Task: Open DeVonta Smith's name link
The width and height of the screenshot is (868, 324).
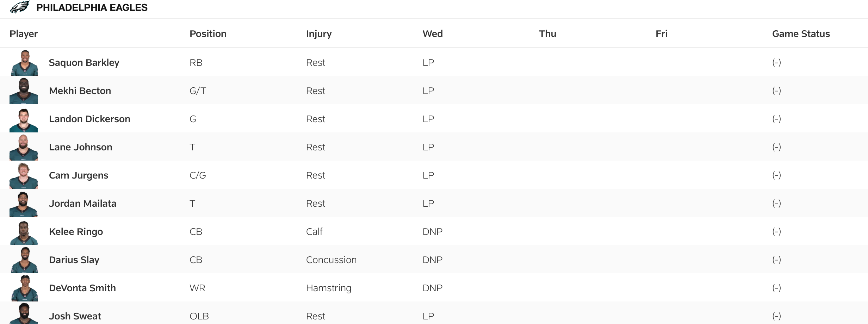Action: [82, 288]
